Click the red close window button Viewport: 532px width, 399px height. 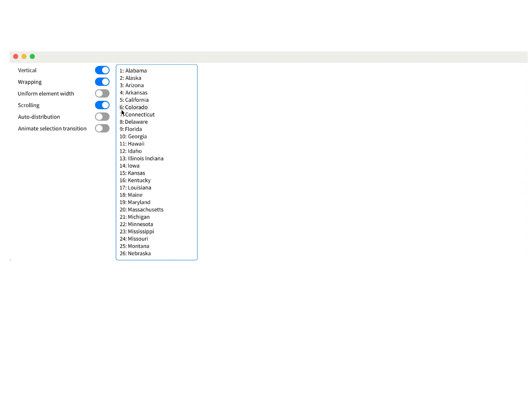16,57
